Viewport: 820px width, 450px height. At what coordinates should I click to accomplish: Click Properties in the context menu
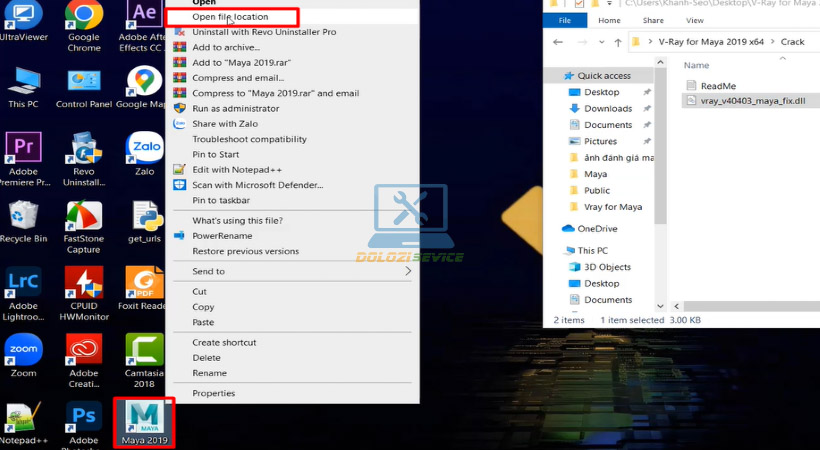coord(213,393)
